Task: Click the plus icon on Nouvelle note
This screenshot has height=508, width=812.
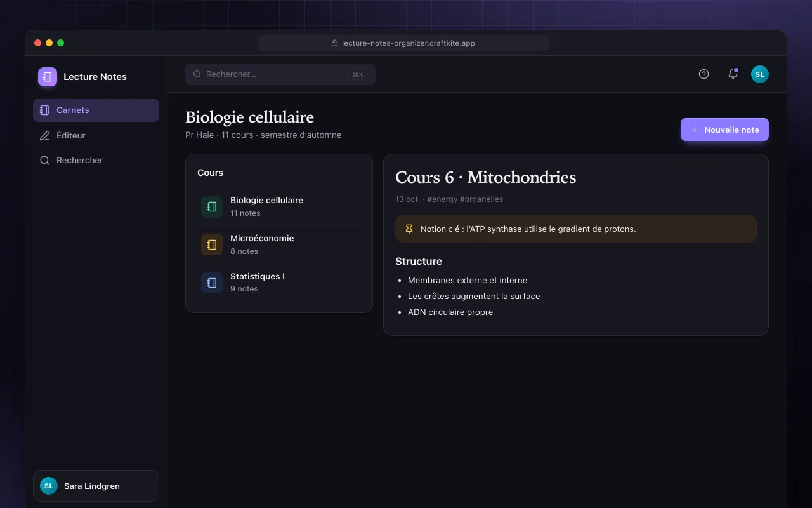Action: [695, 130]
